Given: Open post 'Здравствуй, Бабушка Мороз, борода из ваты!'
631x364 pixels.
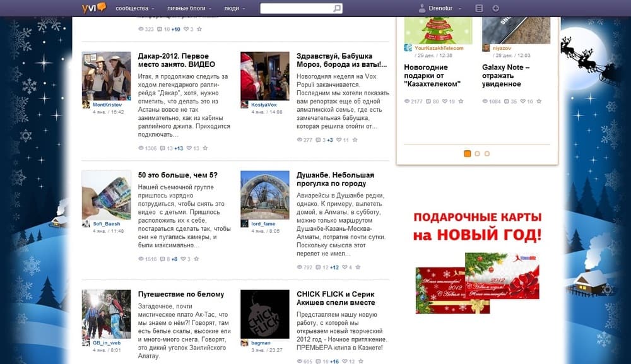Looking at the screenshot, I should (341, 60).
